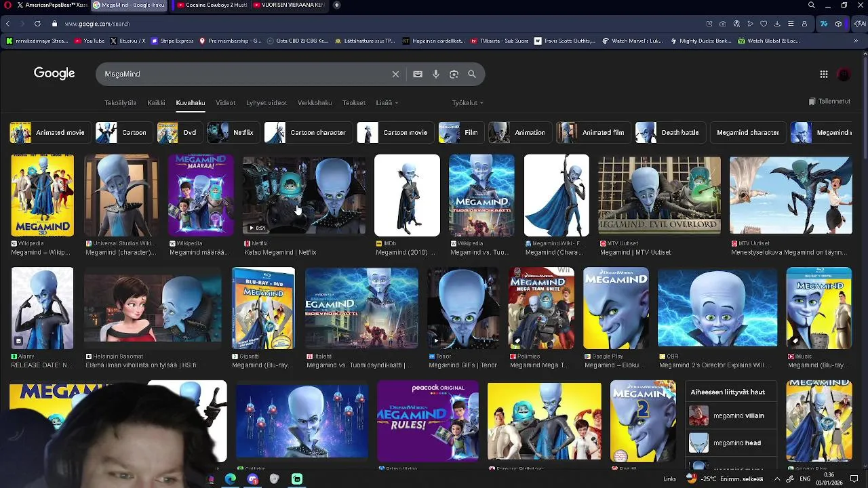Filter images by the Dvd chip
Image resolution: width=868 pixels, height=488 pixels.
point(179,133)
